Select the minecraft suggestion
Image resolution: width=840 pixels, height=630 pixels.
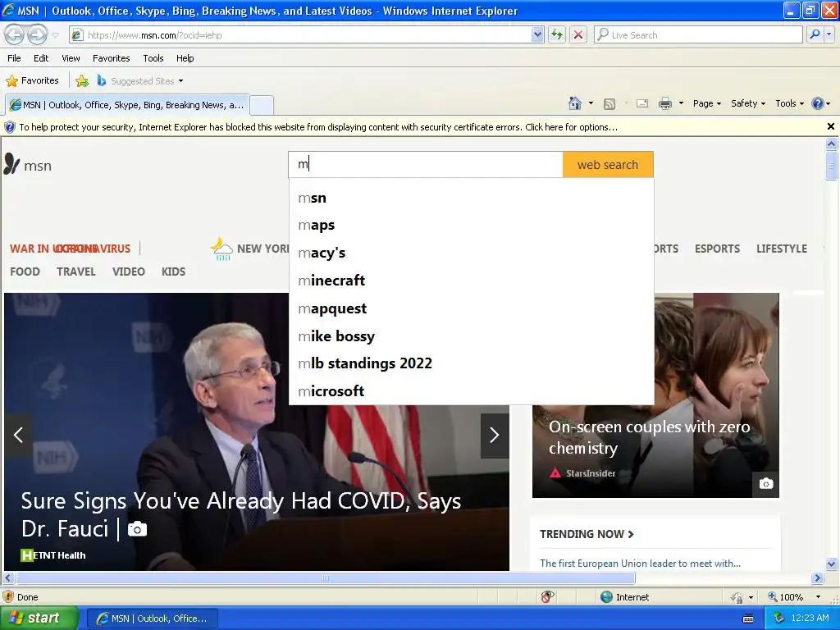click(x=471, y=281)
